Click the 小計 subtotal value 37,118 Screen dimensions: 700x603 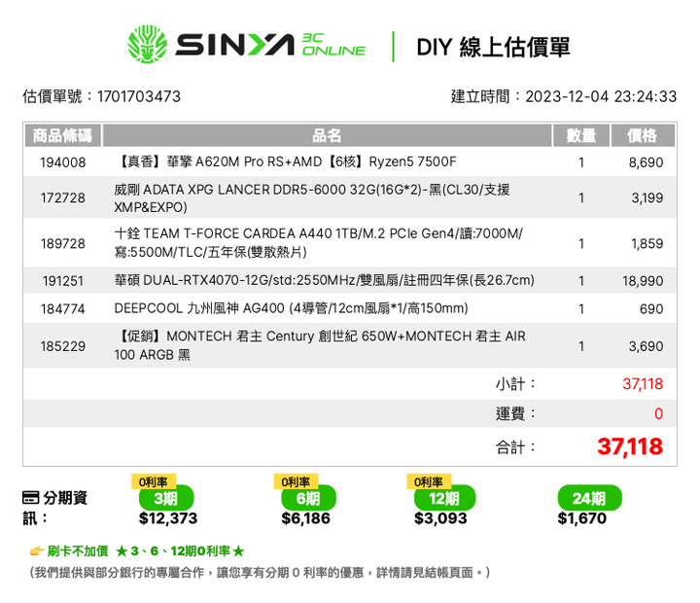[643, 384]
